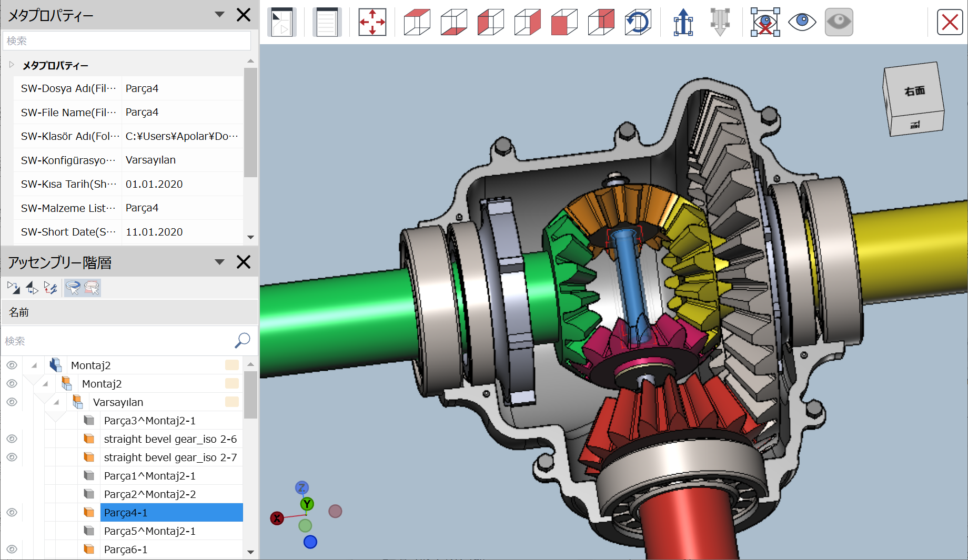Select the top-face cube view icon
The width and height of the screenshot is (968, 560).
pyautogui.click(x=417, y=22)
